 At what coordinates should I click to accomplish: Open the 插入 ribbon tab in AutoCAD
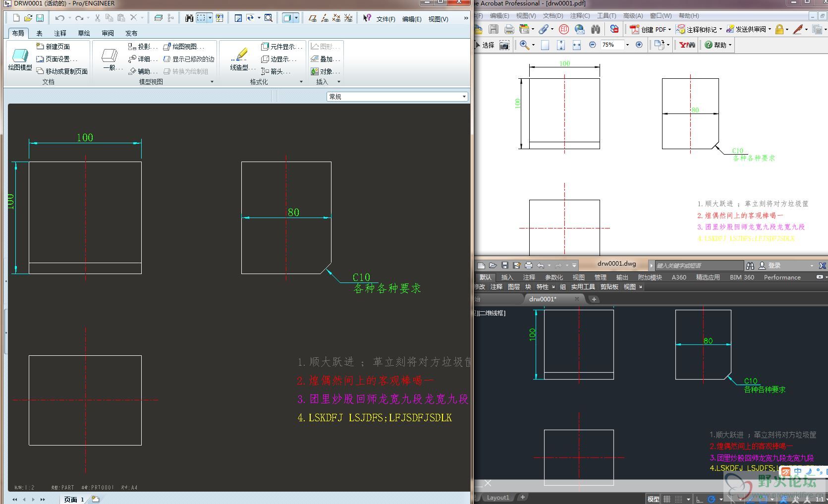(507, 278)
